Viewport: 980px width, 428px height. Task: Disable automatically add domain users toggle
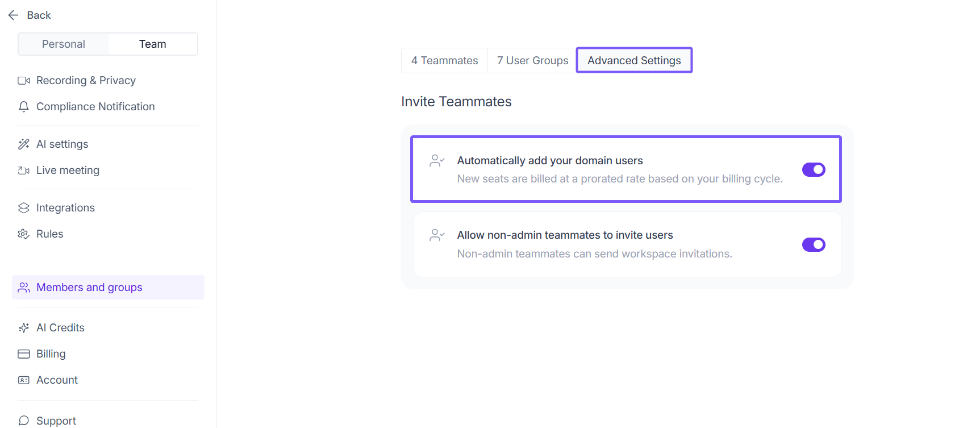coord(813,169)
